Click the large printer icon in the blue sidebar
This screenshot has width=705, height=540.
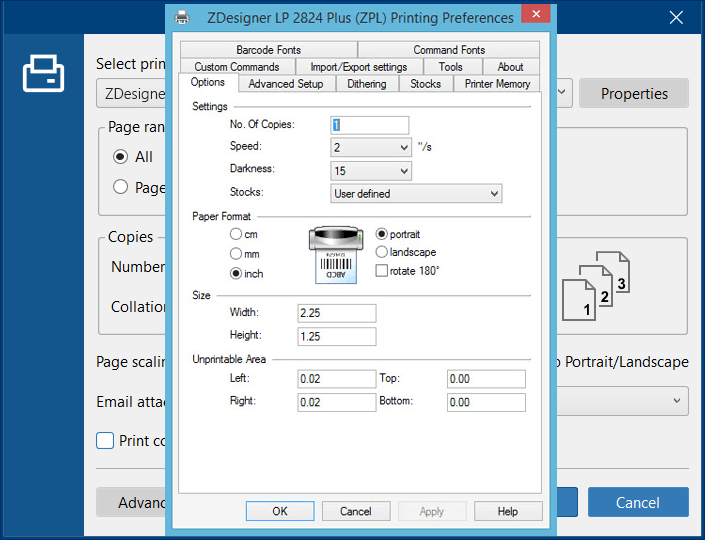[x=44, y=73]
